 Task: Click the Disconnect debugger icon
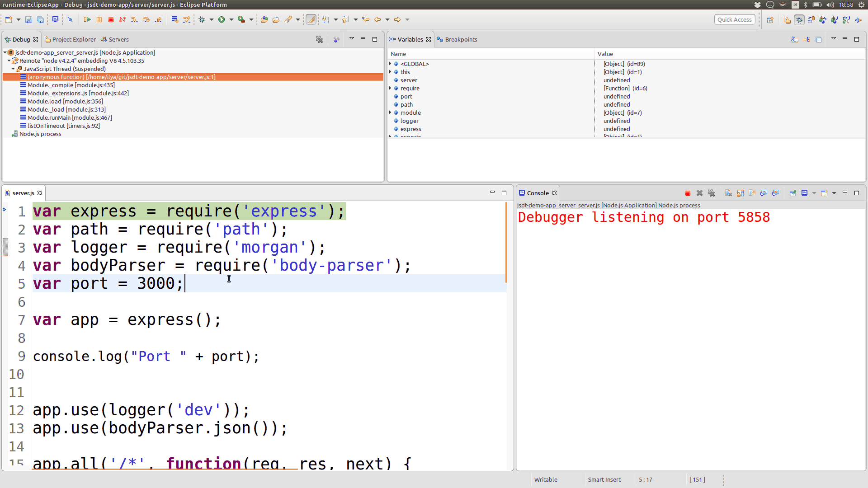tap(123, 19)
